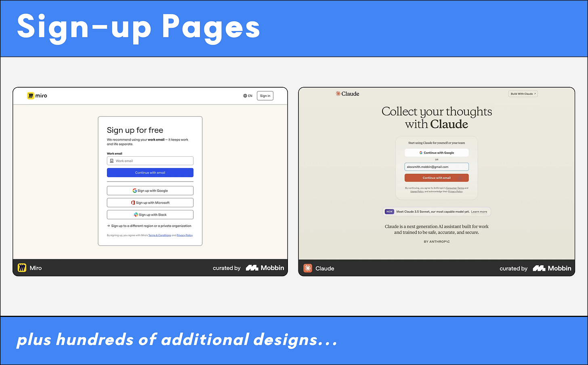Viewport: 588px width, 365px height.
Task: Click the Claude logo at the top of the page
Action: point(347,94)
